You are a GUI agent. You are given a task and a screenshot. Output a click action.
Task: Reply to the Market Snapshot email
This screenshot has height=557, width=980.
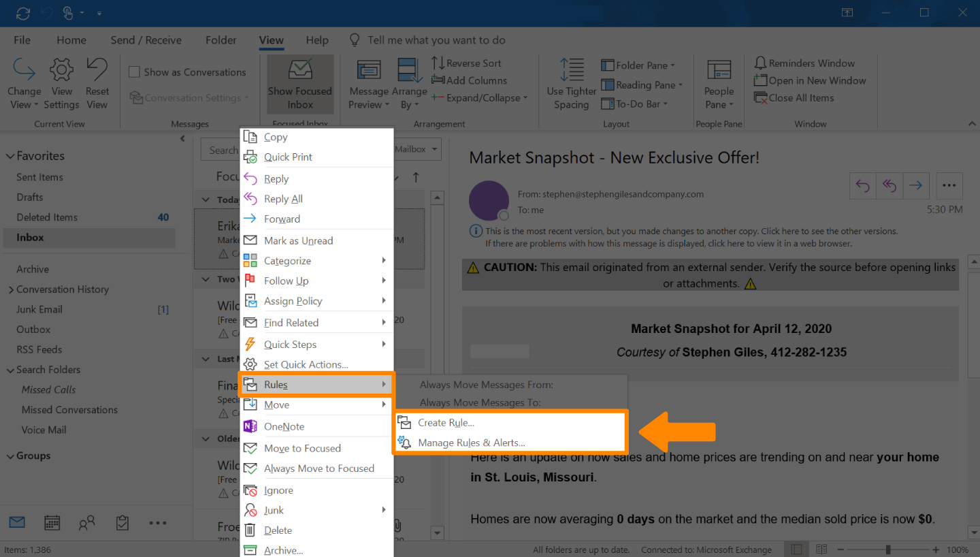click(862, 185)
